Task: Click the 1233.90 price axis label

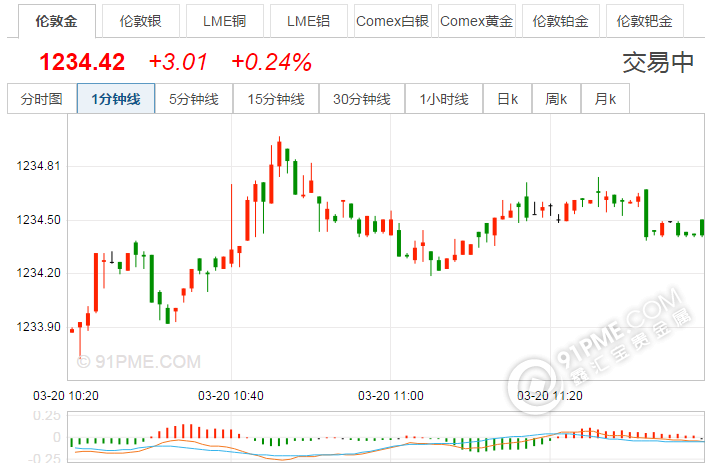Action: (x=38, y=327)
